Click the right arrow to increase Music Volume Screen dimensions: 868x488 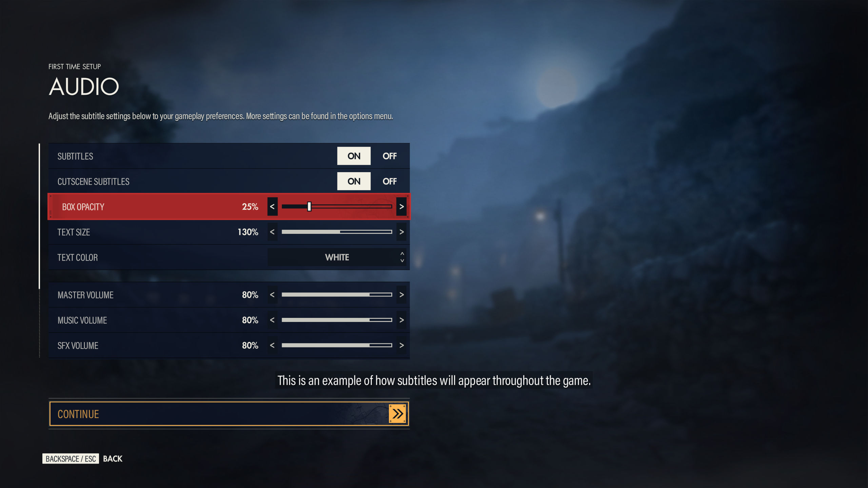[402, 320]
